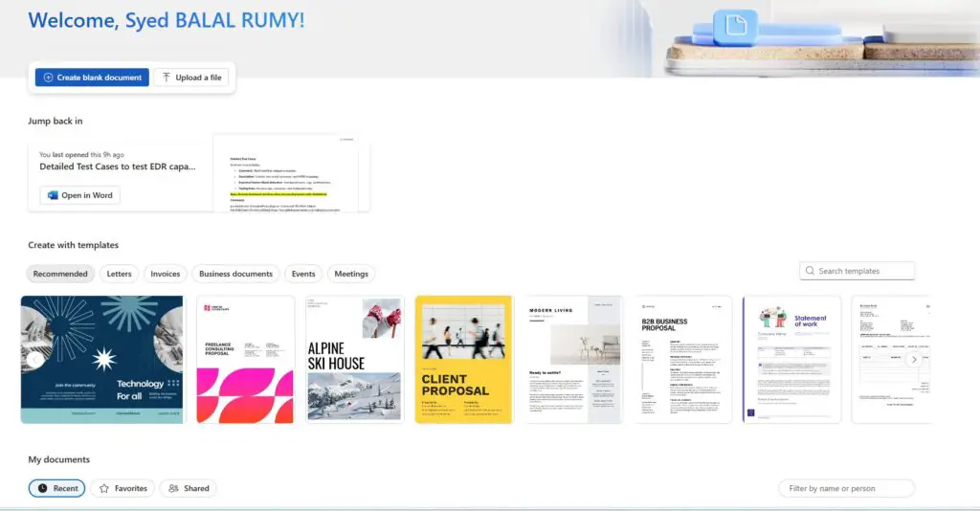Filter templates by Invoices
Screen dimensions: 980x511
166,274
